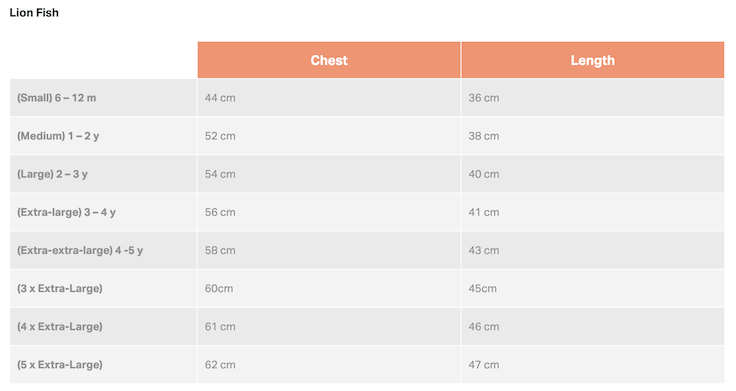Select the 62 cm chest value
736x391 pixels.
tap(220, 365)
